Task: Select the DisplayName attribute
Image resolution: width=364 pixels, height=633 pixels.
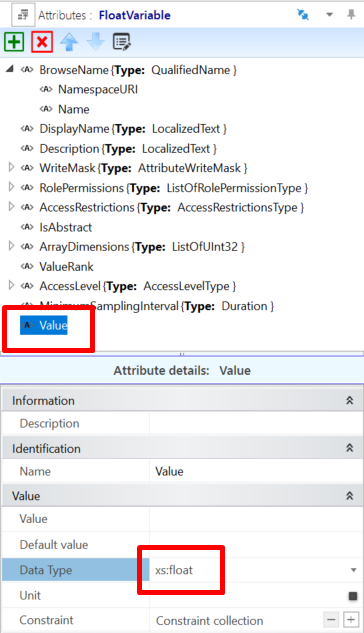Action: [x=133, y=129]
